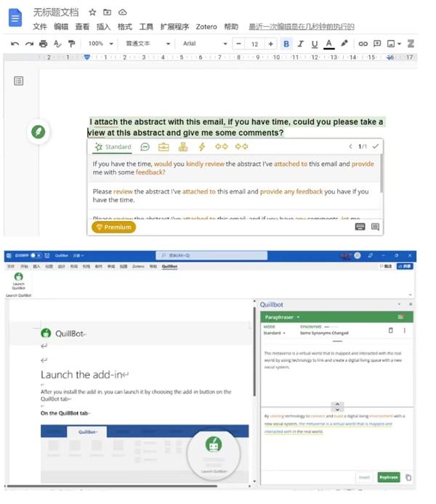This screenshot has width=436, height=504.
Task: Toggle AutoSave switch in Word title bar
Action: [36, 255]
